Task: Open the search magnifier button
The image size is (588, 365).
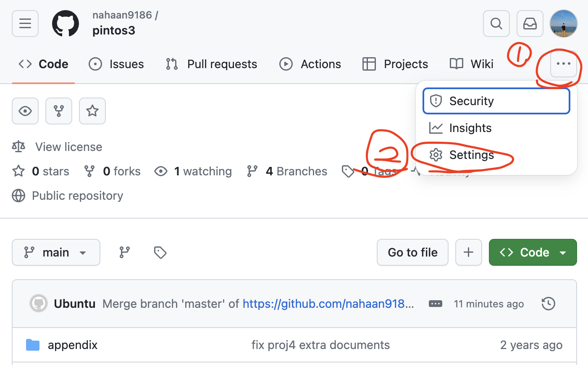Action: (x=496, y=24)
